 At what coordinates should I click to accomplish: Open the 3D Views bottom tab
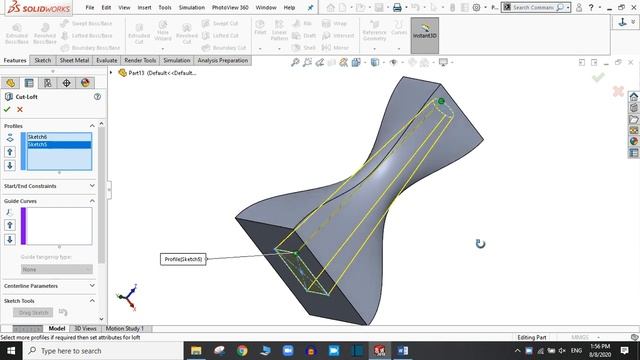tap(85, 328)
